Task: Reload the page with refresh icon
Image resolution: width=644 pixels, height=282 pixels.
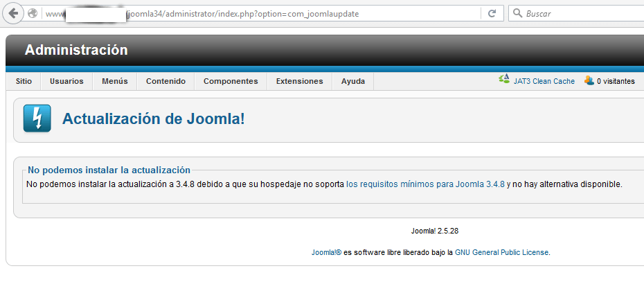Action: tap(492, 14)
